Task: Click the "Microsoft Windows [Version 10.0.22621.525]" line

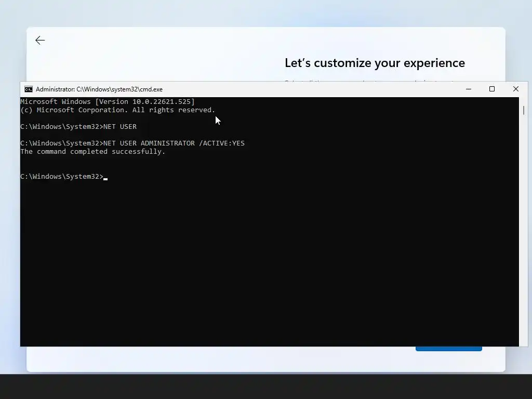Action: click(108, 101)
